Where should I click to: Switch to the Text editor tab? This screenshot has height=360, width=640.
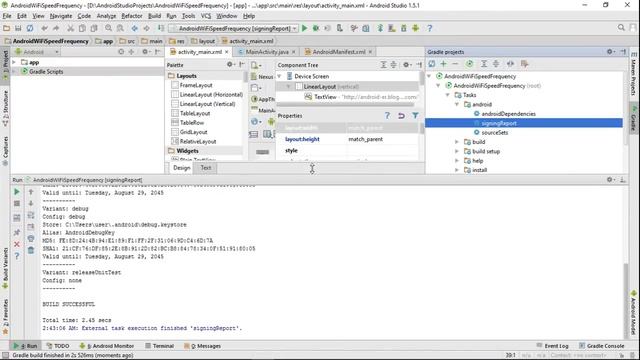[x=206, y=168]
